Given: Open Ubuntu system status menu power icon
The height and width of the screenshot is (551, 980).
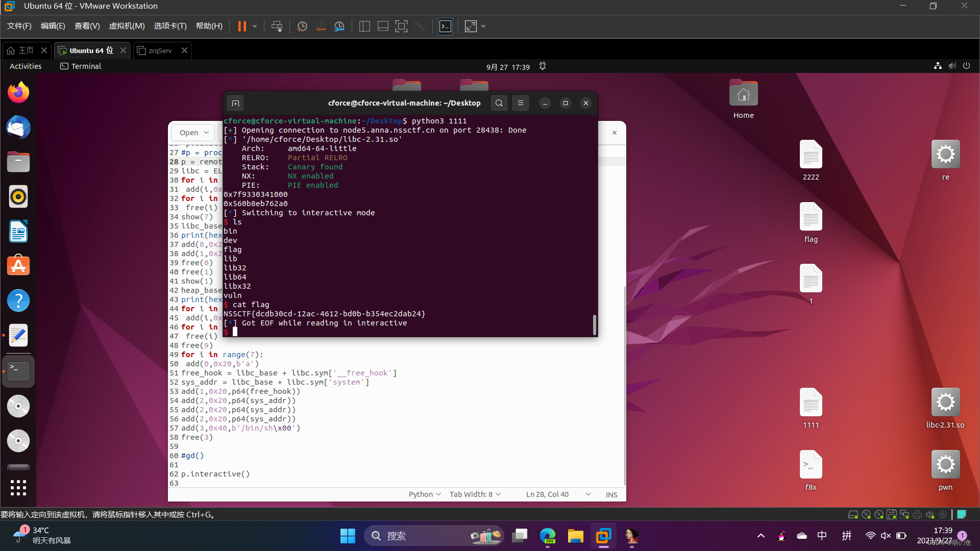Looking at the screenshot, I should (966, 66).
